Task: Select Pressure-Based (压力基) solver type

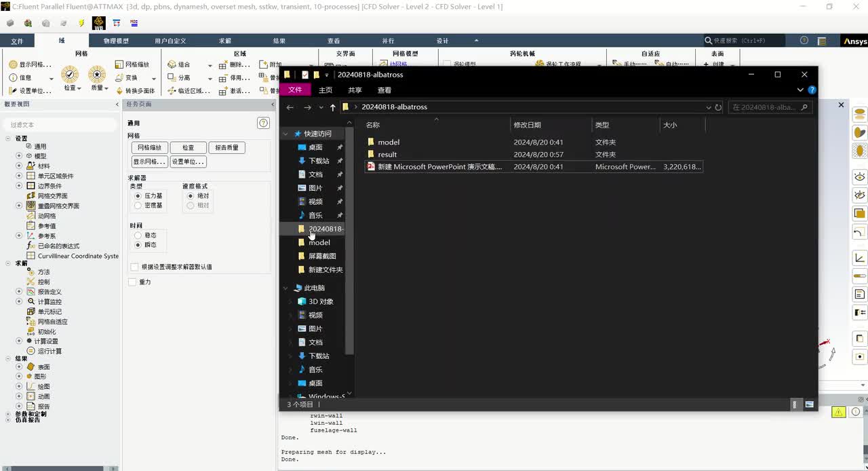Action: pyautogui.click(x=138, y=195)
